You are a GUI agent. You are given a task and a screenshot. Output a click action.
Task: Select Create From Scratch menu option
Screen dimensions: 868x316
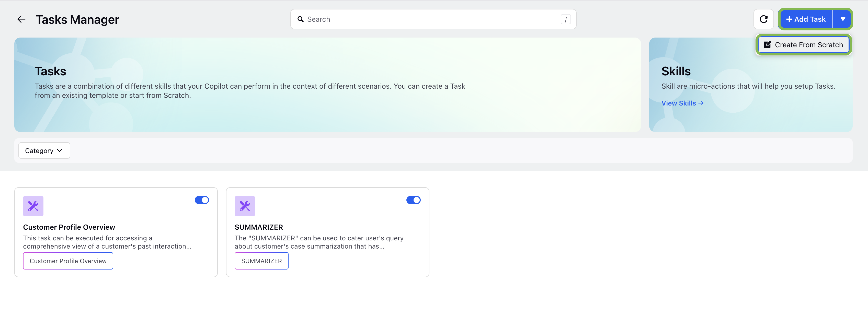click(x=803, y=45)
